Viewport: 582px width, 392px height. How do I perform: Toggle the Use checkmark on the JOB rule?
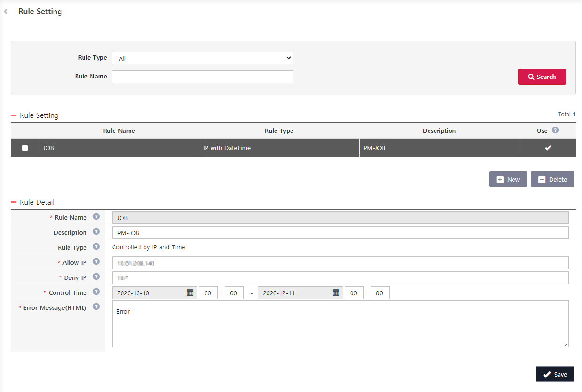pyautogui.click(x=548, y=147)
